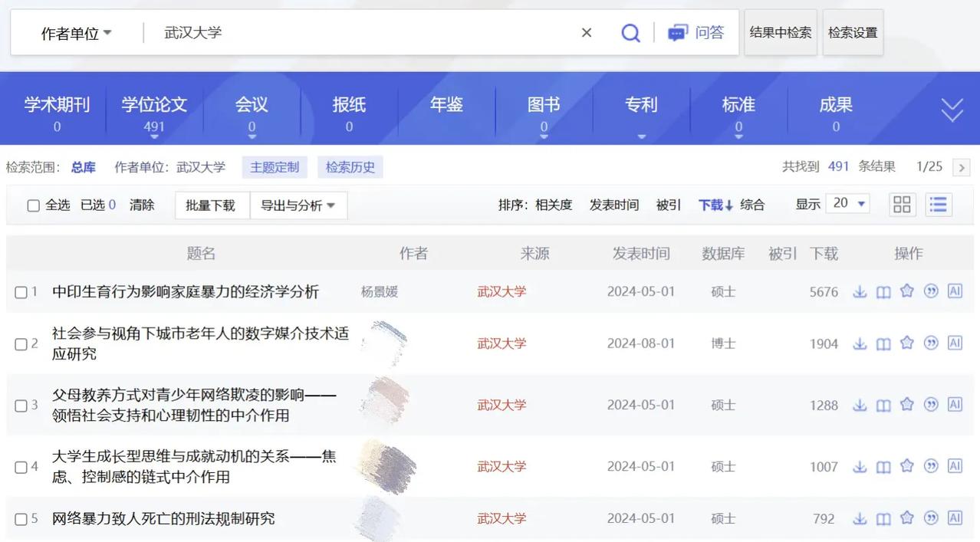Screen dimensions: 980x542
Task: Check result row 1 中印生育行为
Action: point(21,292)
